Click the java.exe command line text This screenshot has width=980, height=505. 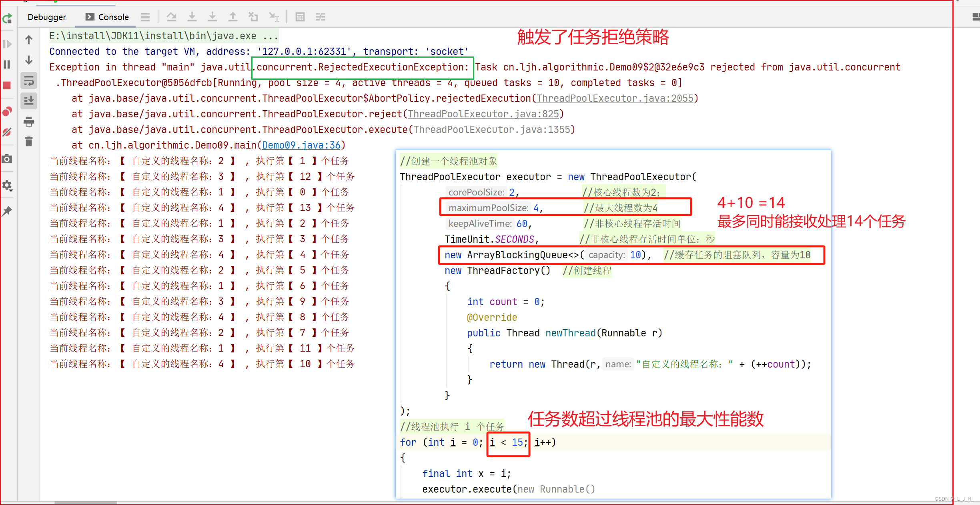click(x=164, y=36)
